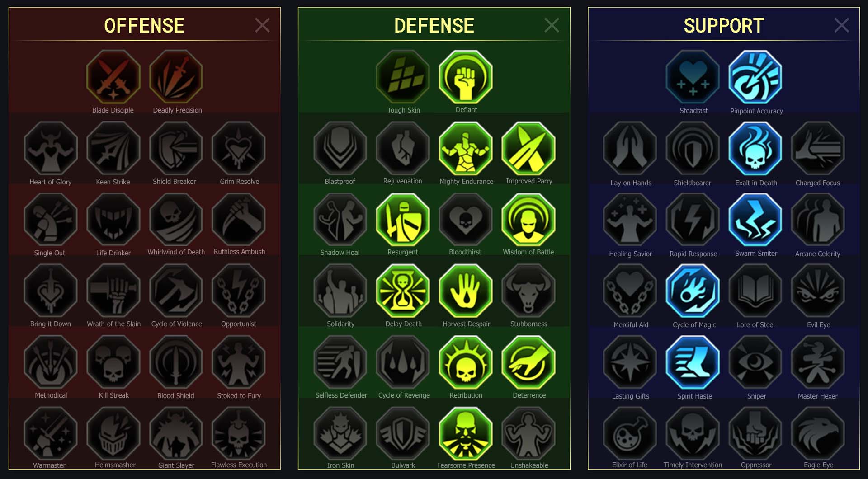Choose the Eagle-Eye mastery icon
This screenshot has width=868, height=479.
point(818,434)
